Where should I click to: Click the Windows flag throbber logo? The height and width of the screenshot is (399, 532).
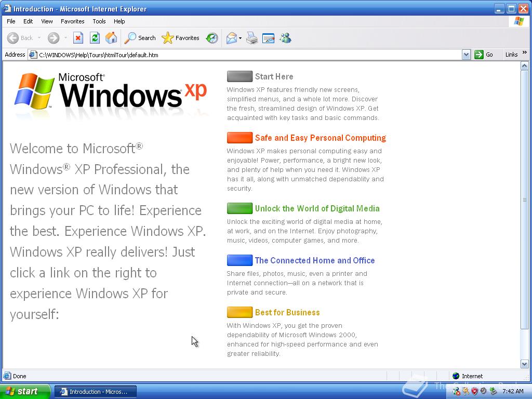[x=519, y=21]
